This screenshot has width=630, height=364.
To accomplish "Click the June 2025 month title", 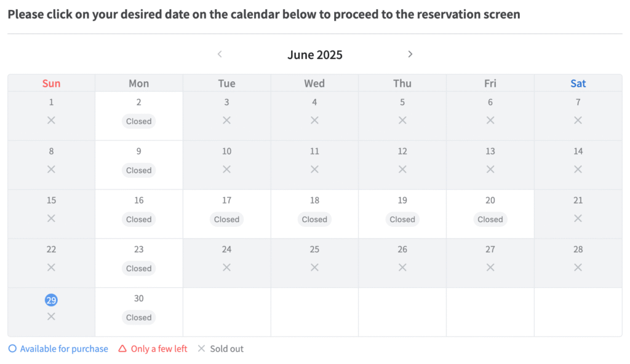I will pos(314,55).
